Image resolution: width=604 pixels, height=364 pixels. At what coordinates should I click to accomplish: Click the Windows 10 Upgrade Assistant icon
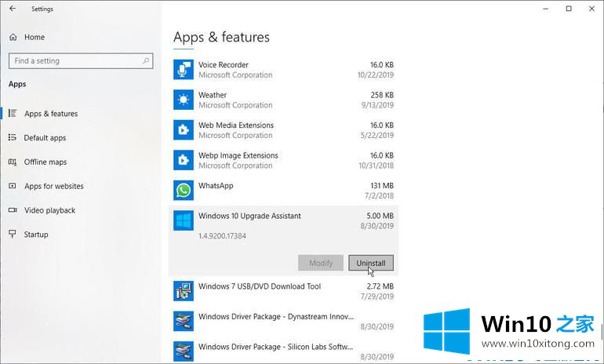pos(184,220)
